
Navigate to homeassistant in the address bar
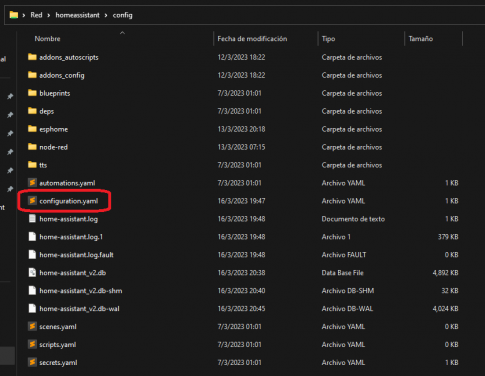tap(77, 15)
